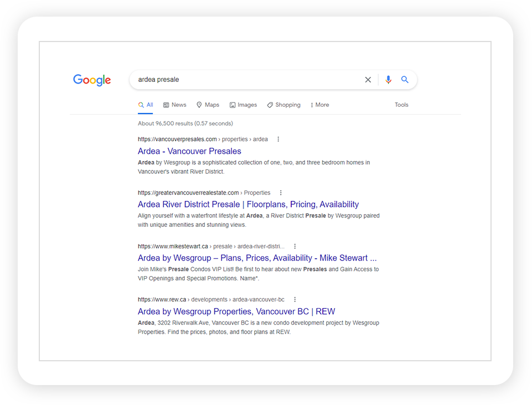
Task: Open 'Ardea by Wesgroup Properties, Vancouver BC | REW'
Action: [236, 311]
